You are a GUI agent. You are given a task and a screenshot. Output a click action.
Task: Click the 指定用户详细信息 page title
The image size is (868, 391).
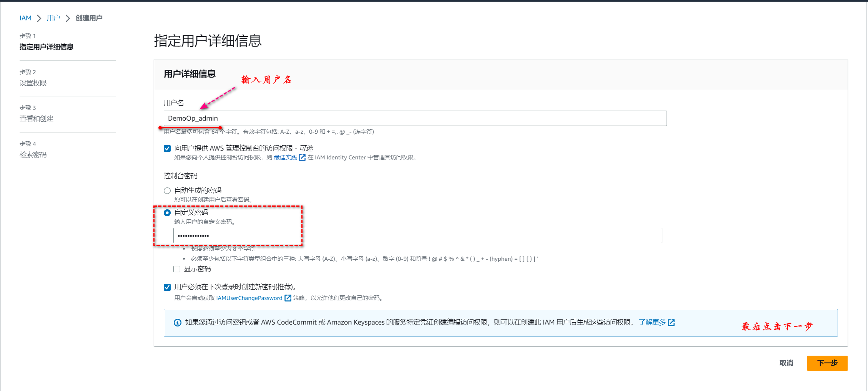click(x=208, y=41)
